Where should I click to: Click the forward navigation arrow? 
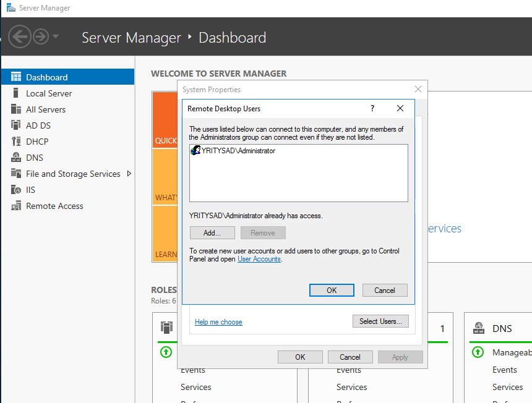coord(41,36)
